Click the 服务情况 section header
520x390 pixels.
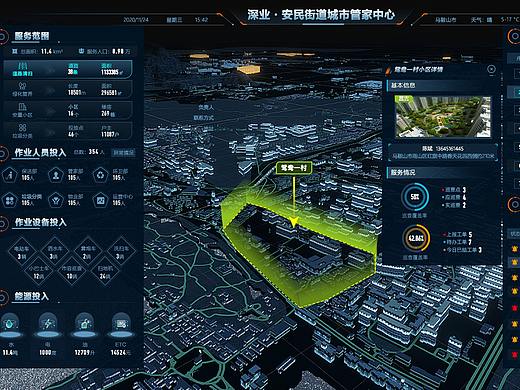[403, 172]
